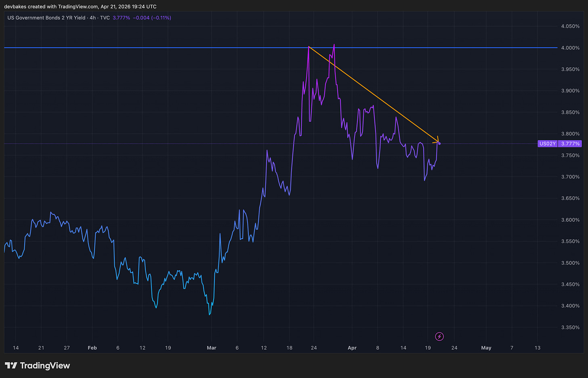
Task: Click the chart title US Government Bonds 2 YR Yield
Action: point(46,18)
